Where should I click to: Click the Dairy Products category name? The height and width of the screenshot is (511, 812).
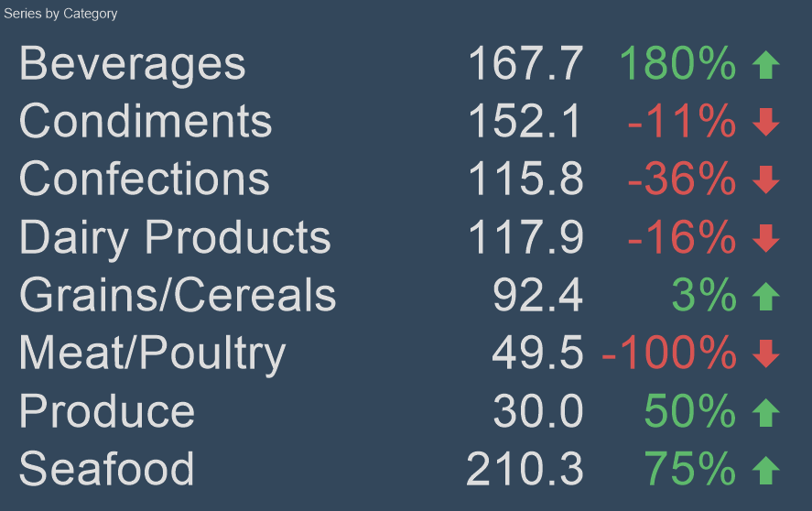(x=175, y=238)
